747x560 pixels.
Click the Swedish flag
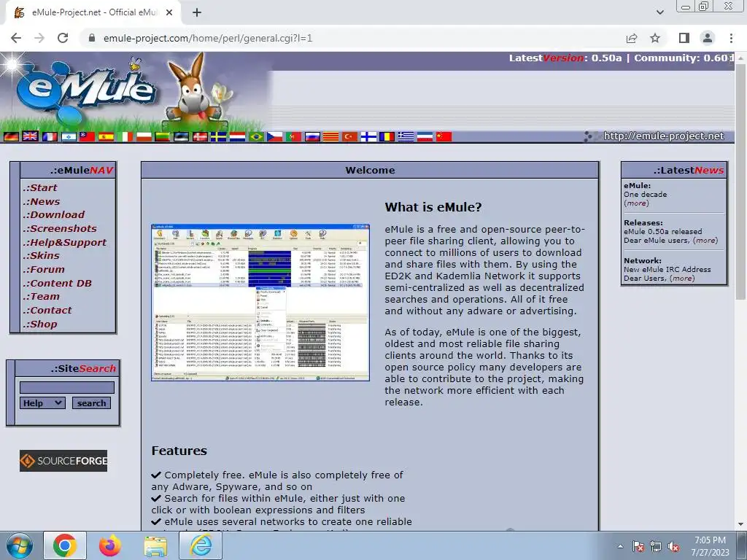(219, 136)
